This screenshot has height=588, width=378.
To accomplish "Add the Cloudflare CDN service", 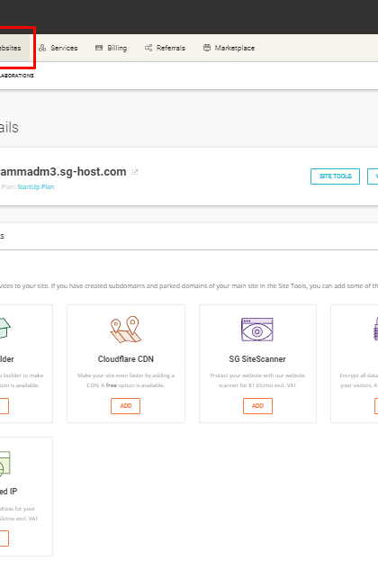I will 125,406.
